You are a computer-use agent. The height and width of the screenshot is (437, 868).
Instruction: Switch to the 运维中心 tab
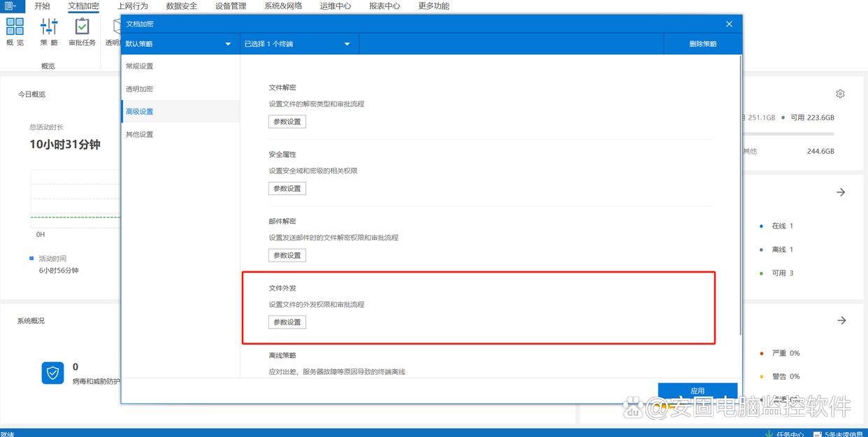coord(335,6)
